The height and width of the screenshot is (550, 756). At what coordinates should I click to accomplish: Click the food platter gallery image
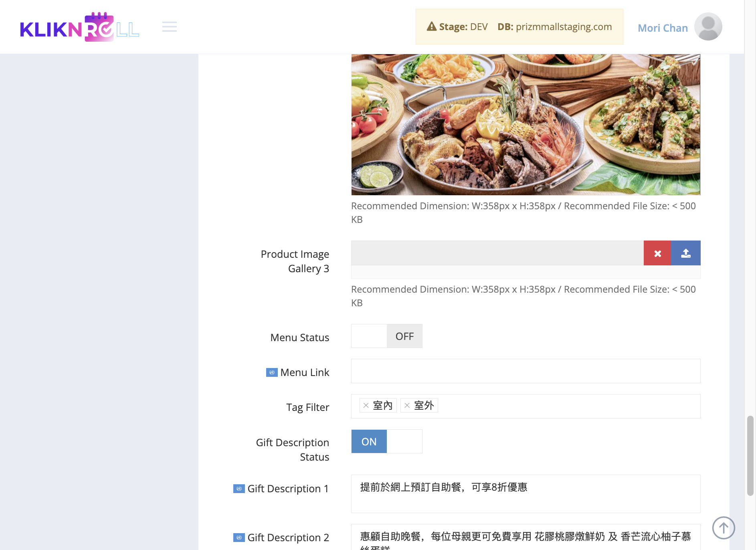(526, 125)
